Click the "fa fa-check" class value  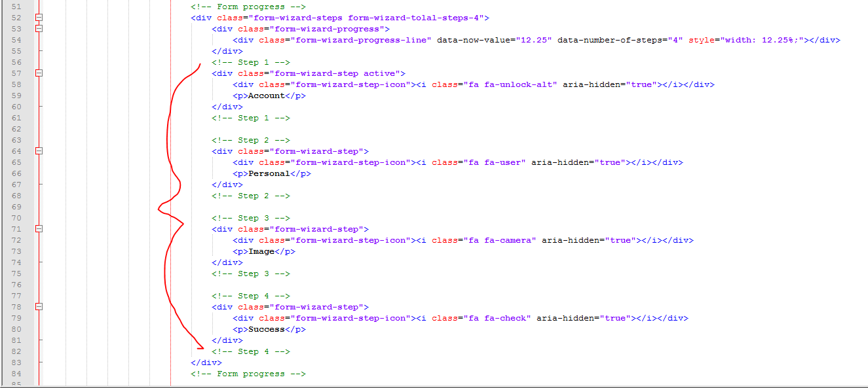(x=497, y=318)
